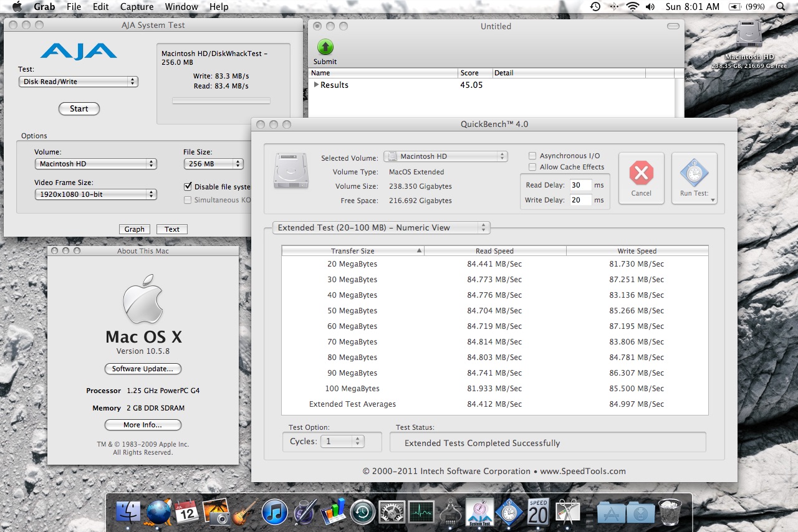This screenshot has height=532, width=798.
Task: Open the Applications folder stack in dock
Action: [x=611, y=512]
